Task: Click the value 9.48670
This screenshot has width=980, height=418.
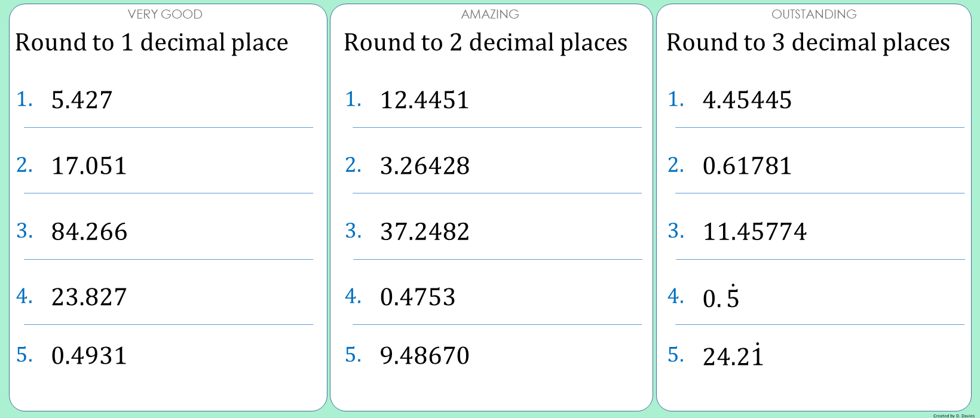Action: click(x=424, y=356)
